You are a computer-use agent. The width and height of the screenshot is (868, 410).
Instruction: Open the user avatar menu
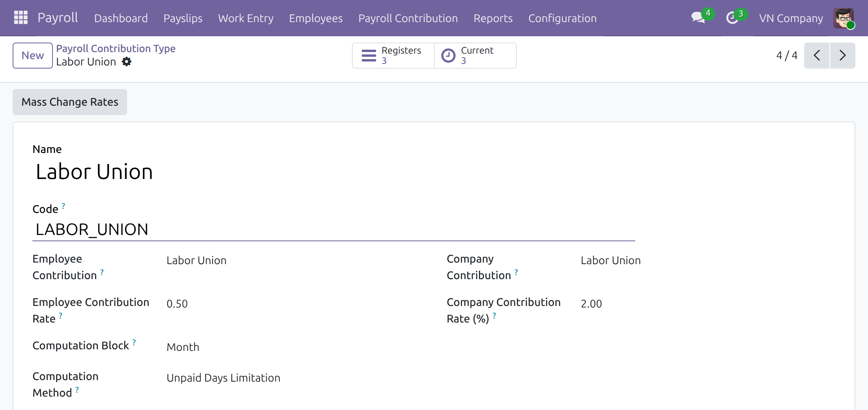click(844, 18)
